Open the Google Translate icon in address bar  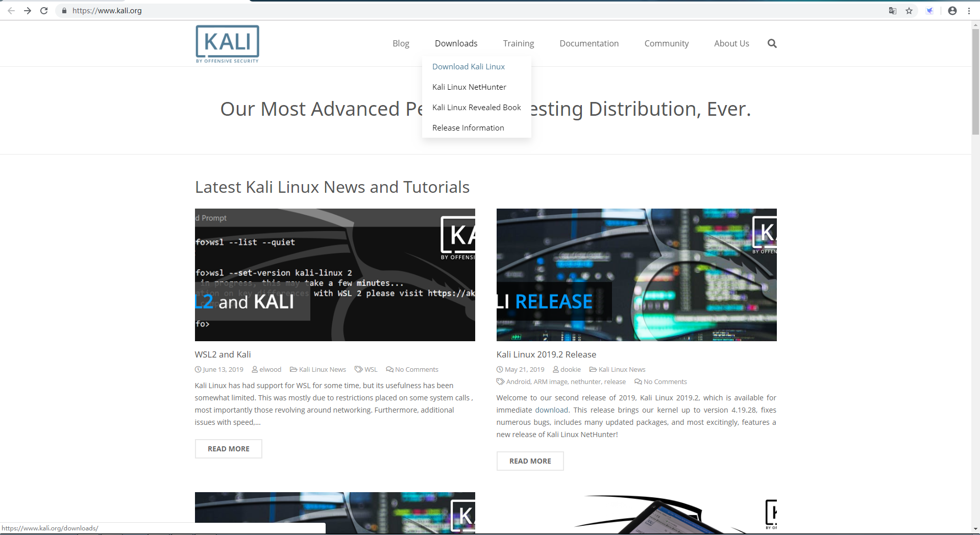coord(892,10)
